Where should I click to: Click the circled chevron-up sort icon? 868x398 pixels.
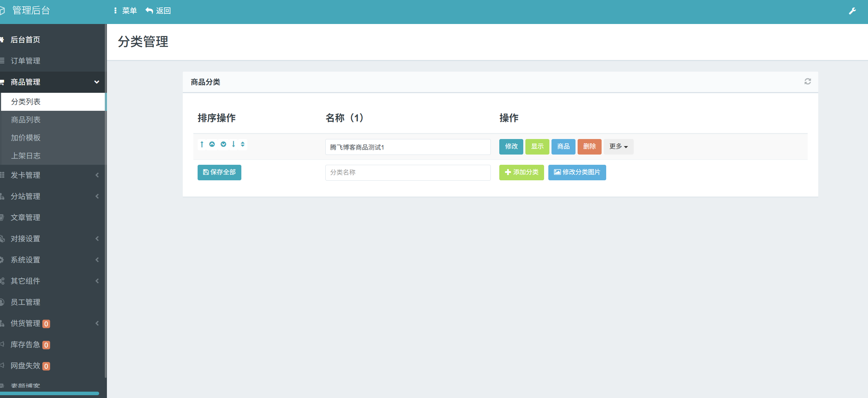point(212,144)
